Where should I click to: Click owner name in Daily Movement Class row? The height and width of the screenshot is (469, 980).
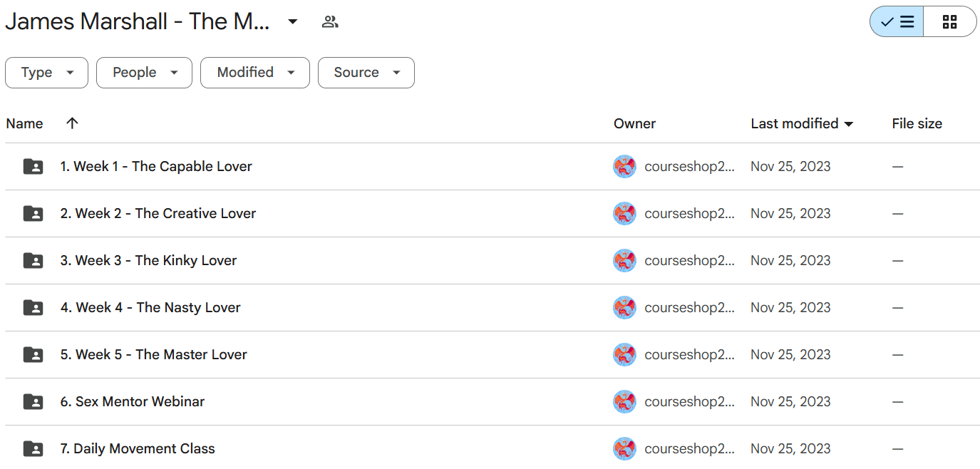pos(689,449)
